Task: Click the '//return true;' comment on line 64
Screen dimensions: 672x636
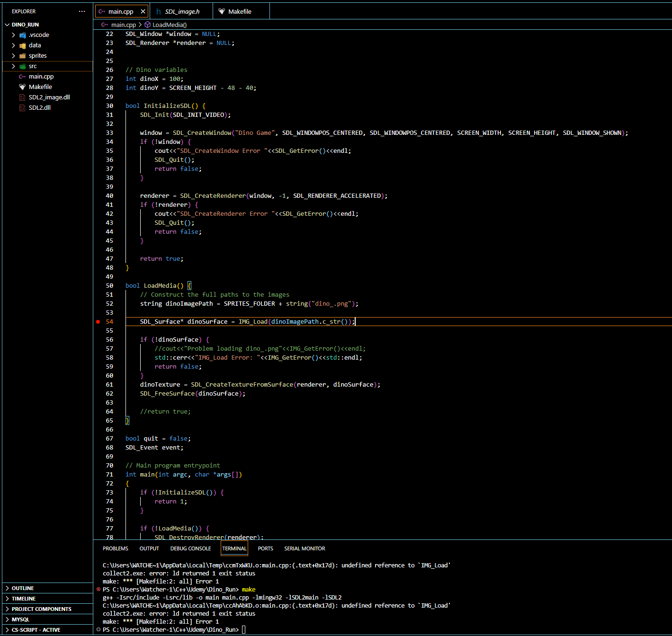Action: tap(165, 412)
